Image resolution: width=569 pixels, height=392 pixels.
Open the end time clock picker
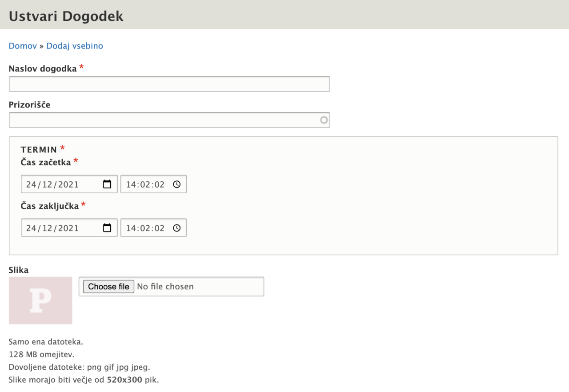click(x=177, y=228)
